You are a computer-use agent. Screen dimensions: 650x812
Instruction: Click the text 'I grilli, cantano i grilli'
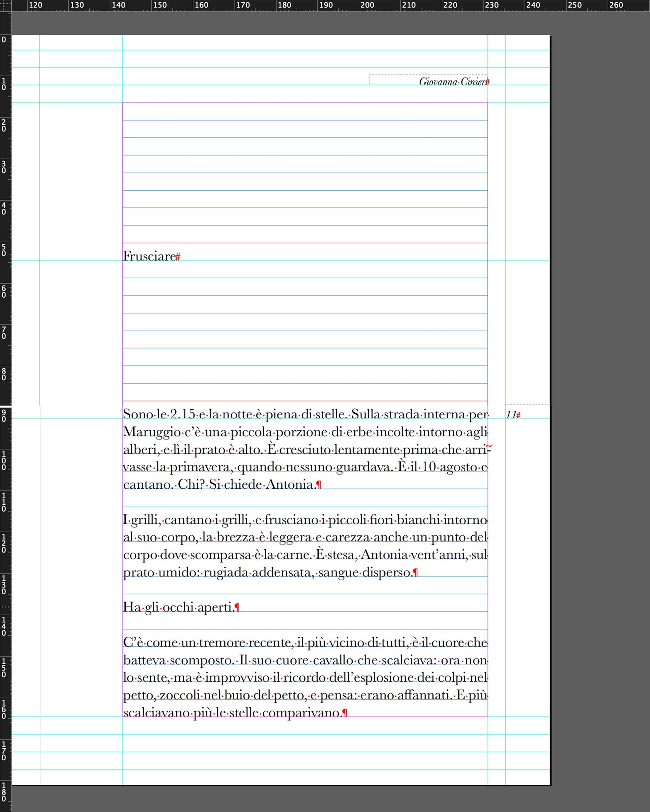point(187,520)
